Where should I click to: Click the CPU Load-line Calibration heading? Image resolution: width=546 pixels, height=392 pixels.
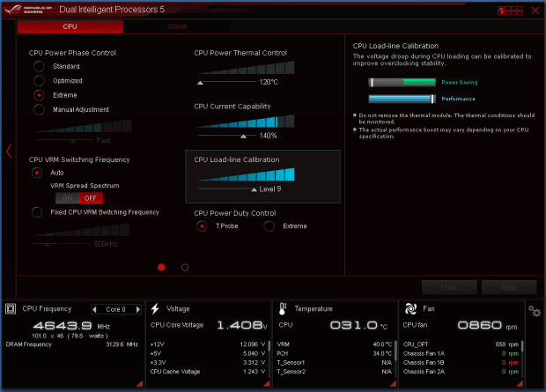(x=237, y=159)
